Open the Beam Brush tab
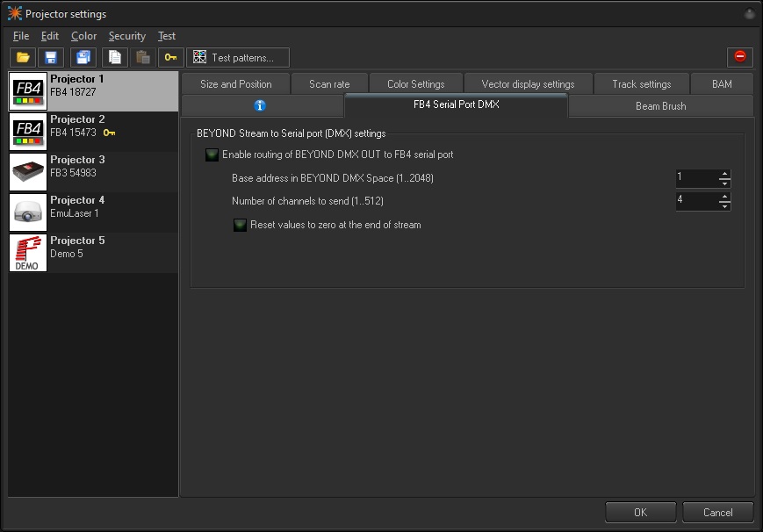The width and height of the screenshot is (763, 532). click(660, 106)
